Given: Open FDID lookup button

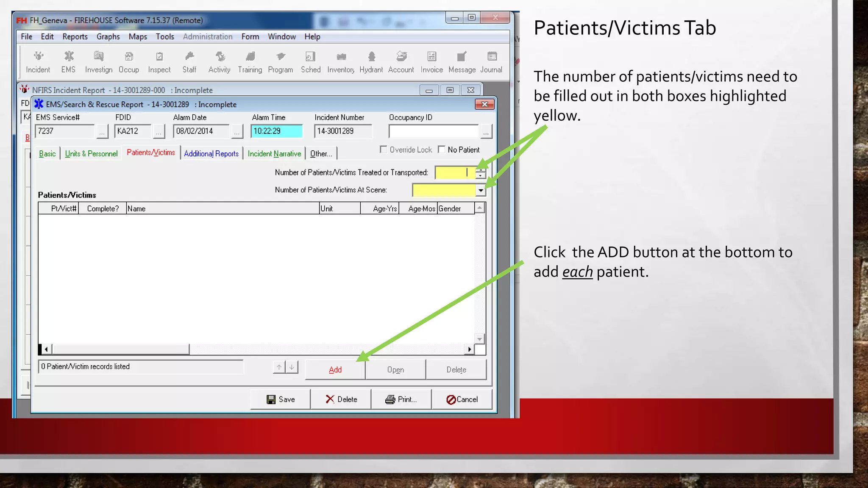Looking at the screenshot, I should coord(159,132).
